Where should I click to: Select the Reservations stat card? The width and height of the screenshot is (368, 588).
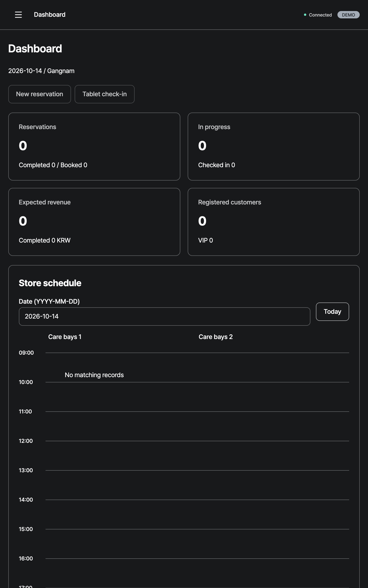pyautogui.click(x=94, y=147)
